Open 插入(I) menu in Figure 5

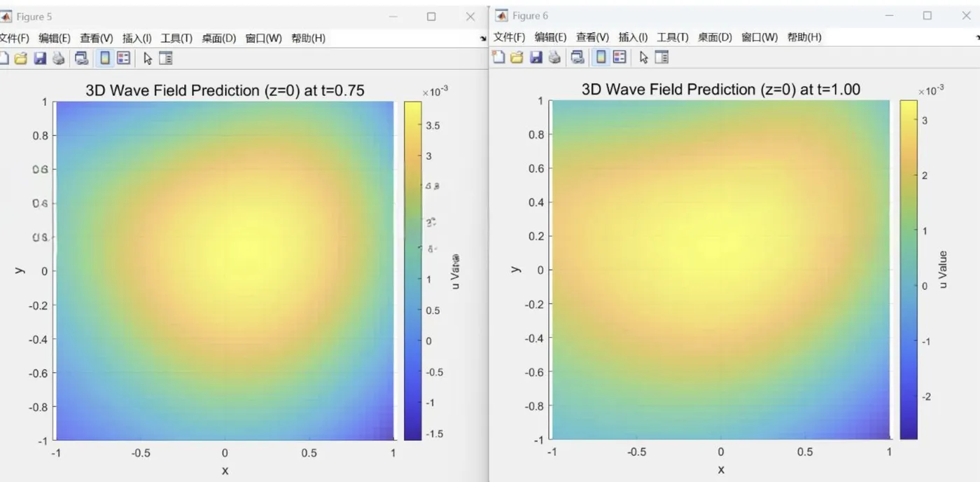(x=136, y=38)
